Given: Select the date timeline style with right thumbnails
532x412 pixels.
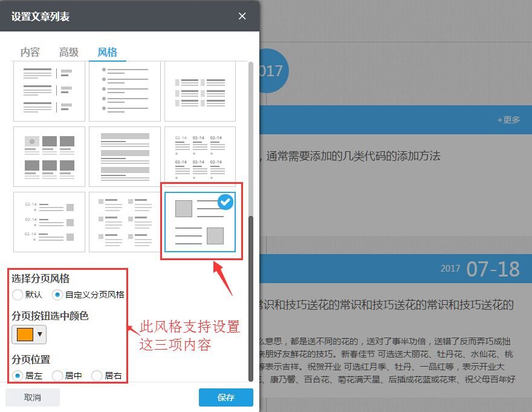Looking at the screenshot, I should coord(49,221).
